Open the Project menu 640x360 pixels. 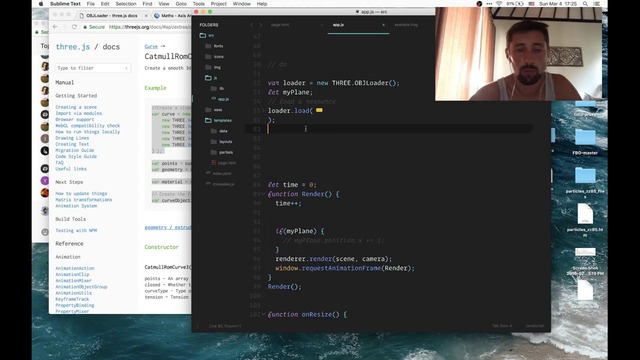tap(219, 4)
